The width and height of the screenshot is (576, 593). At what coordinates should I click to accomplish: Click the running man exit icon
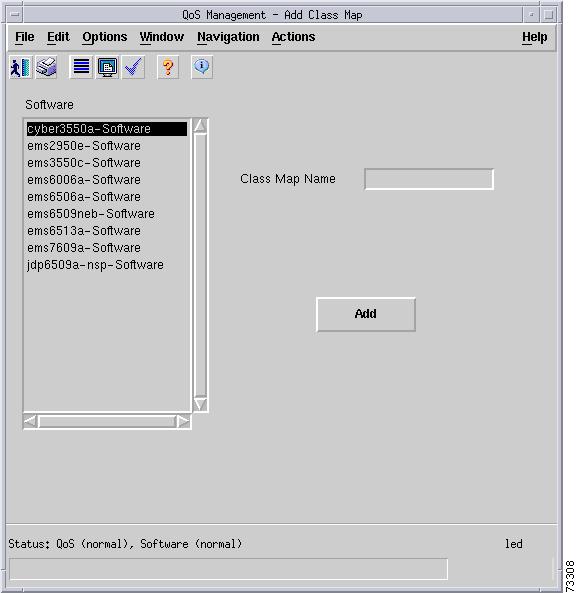pos(20,68)
